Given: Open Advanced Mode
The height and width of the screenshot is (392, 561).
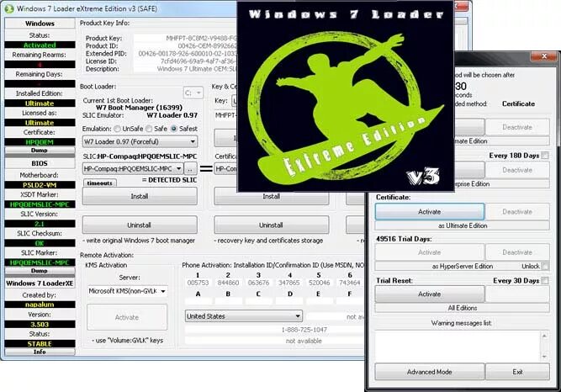Looking at the screenshot, I should pyautogui.click(x=430, y=372).
